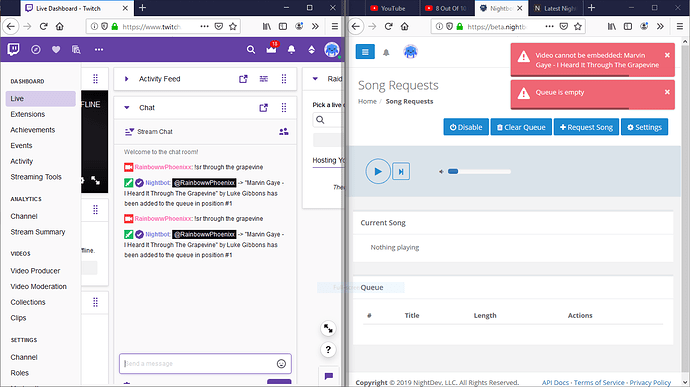Expand the Activity Feed panel
This screenshot has height=387, width=690.
126,79
